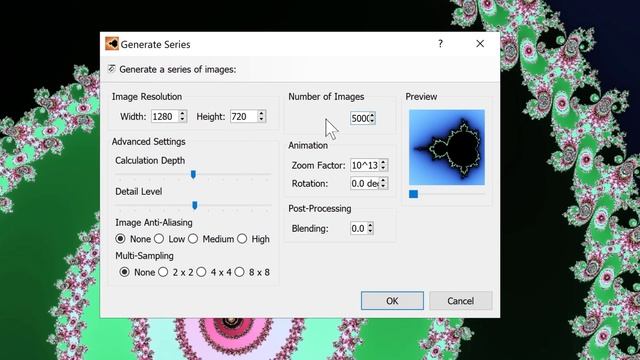Increase Zoom Factor with up arrow
Image resolution: width=640 pixels, height=360 pixels.
pos(383,162)
